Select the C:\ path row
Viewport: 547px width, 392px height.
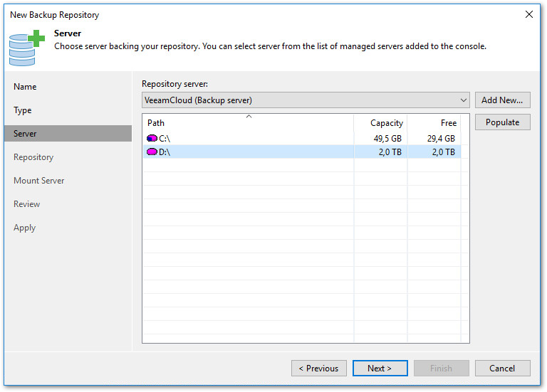(x=249, y=139)
